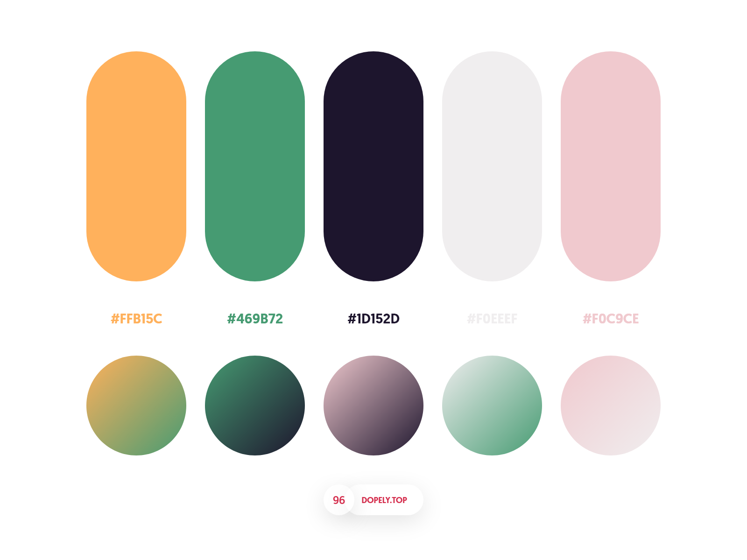Select the green #469B72 pill swatch

tap(255, 166)
